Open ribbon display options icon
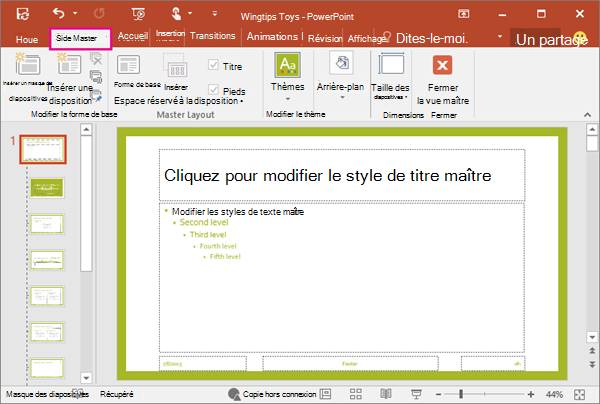Image resolution: width=600 pixels, height=404 pixels. (x=463, y=14)
